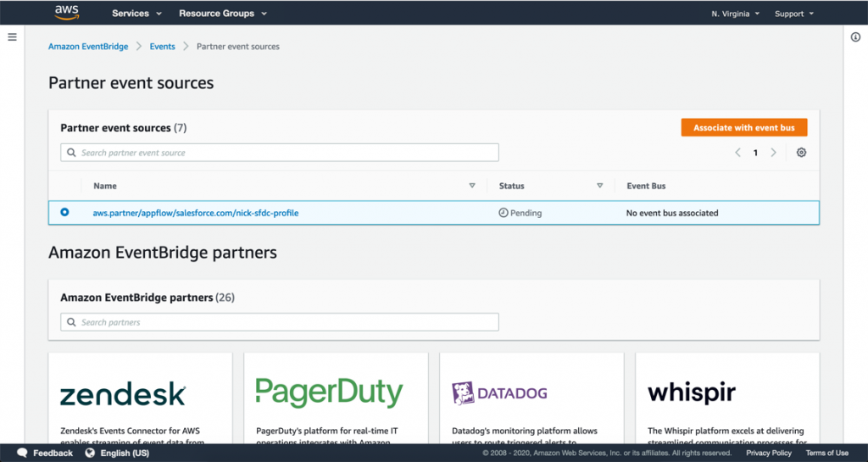Click English (US) language selector

[117, 453]
